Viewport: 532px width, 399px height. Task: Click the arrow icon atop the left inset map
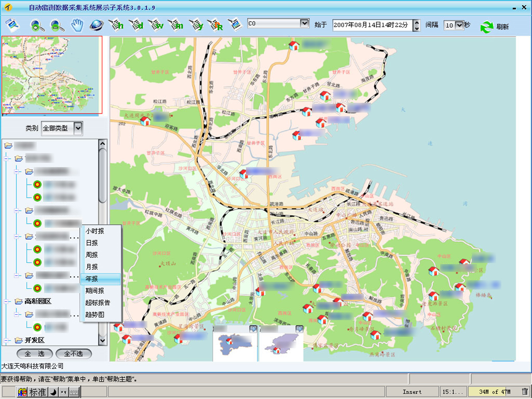(253, 329)
